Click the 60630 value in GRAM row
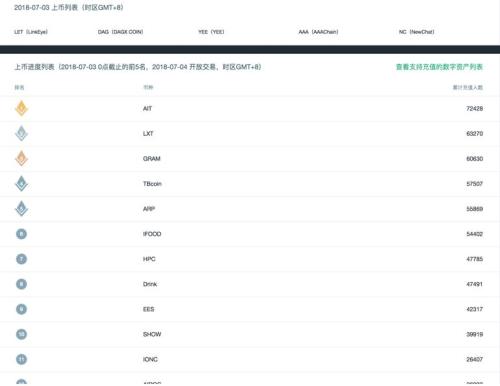 (x=475, y=159)
